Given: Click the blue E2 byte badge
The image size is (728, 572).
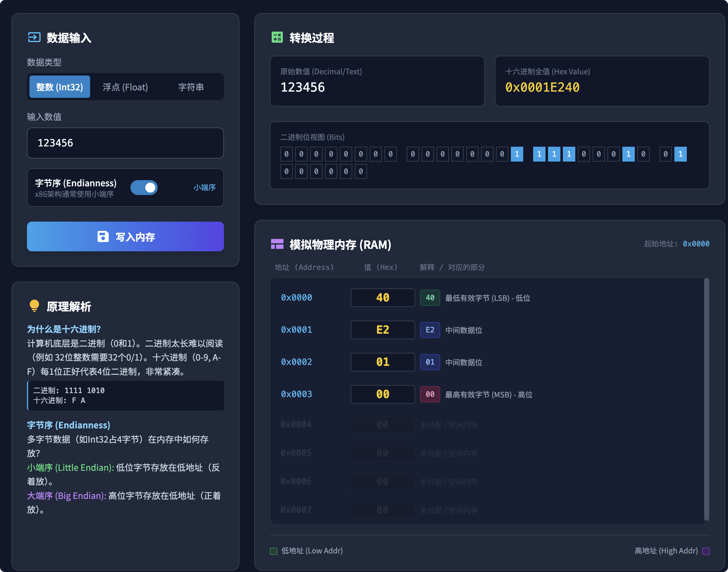Looking at the screenshot, I should pos(430,330).
